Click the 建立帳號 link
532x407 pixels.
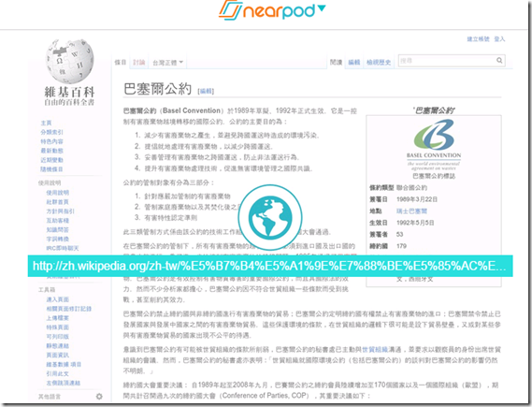tap(478, 39)
